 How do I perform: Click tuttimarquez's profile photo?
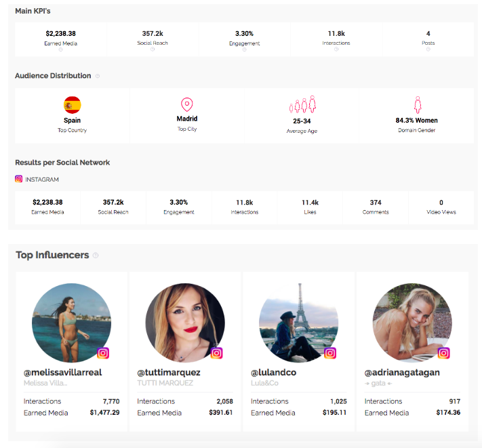click(x=184, y=321)
